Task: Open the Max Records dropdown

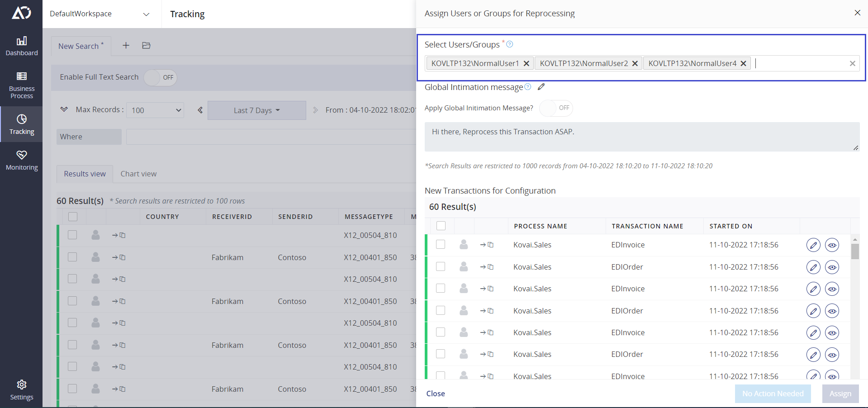Action: 155,110
